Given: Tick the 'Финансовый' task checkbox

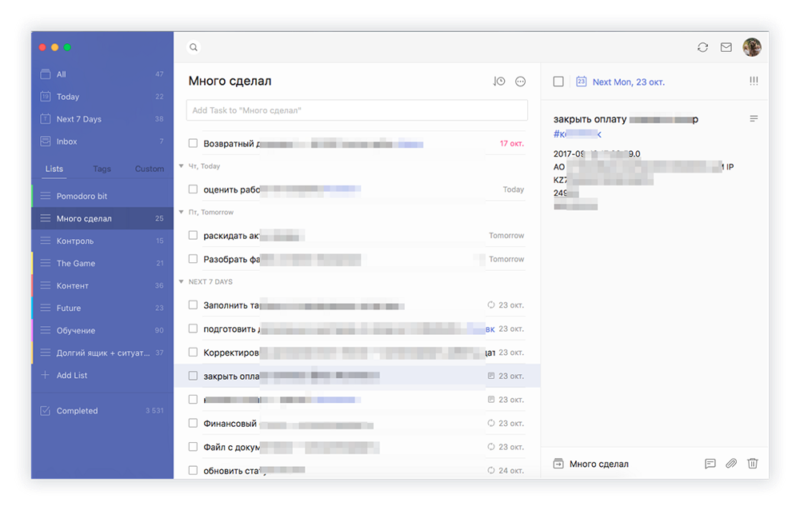Looking at the screenshot, I should (193, 423).
